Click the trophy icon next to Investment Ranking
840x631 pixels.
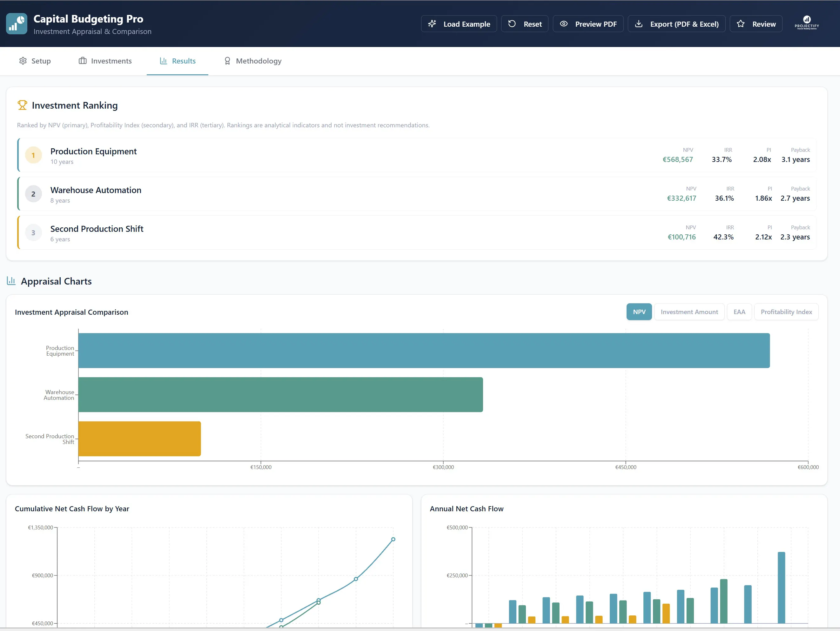tap(23, 105)
